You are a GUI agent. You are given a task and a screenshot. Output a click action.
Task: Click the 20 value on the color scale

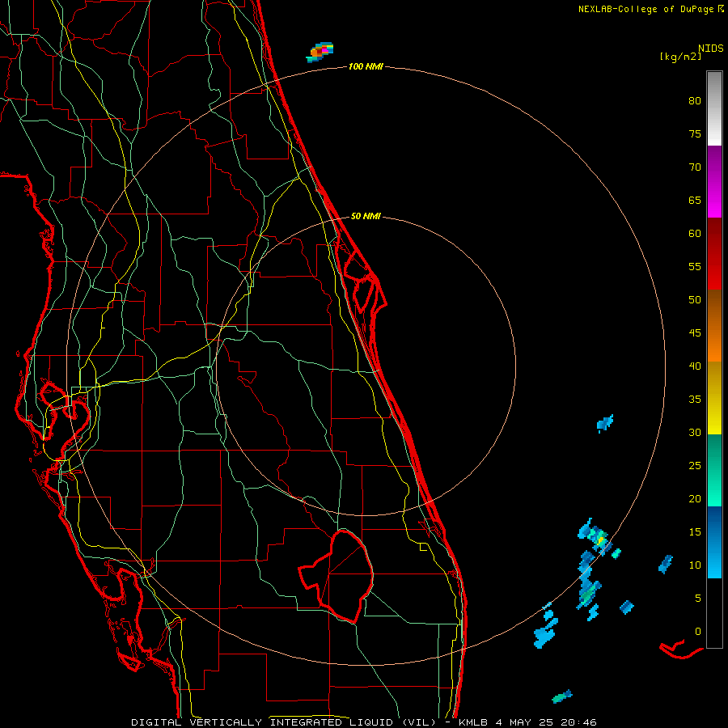click(695, 499)
